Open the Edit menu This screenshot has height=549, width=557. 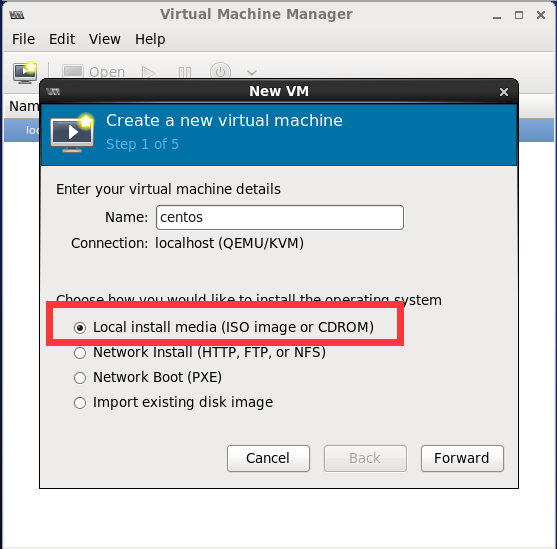tap(62, 39)
